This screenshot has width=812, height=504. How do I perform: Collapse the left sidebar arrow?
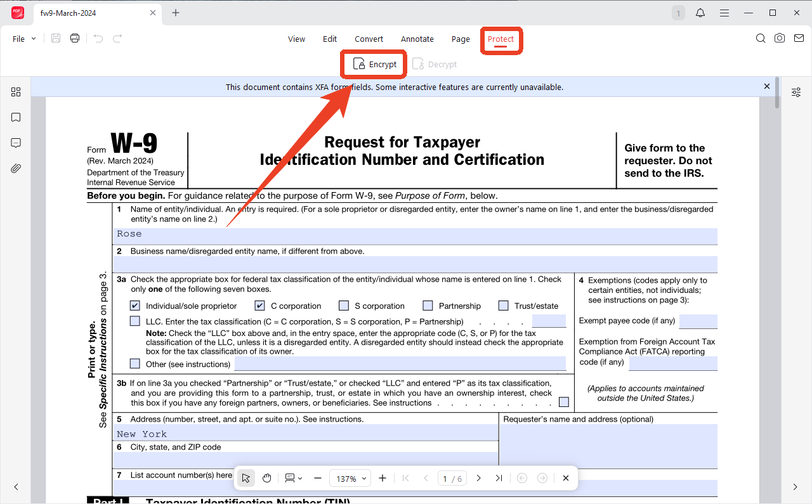click(16, 487)
